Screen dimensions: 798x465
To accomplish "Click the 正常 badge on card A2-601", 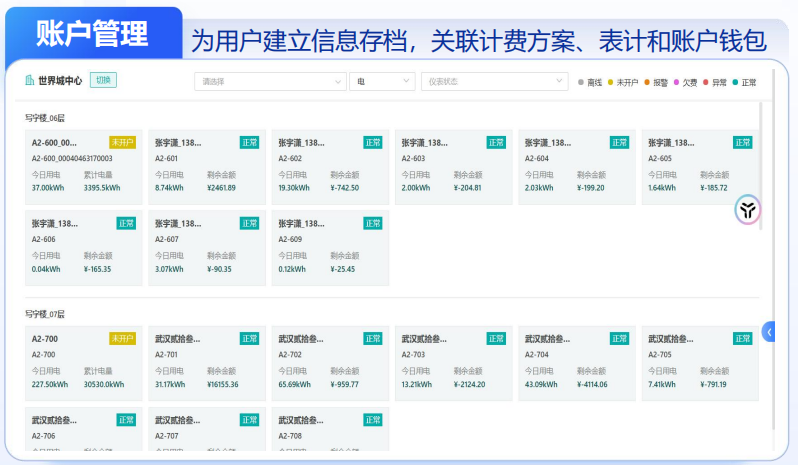I will (249, 142).
